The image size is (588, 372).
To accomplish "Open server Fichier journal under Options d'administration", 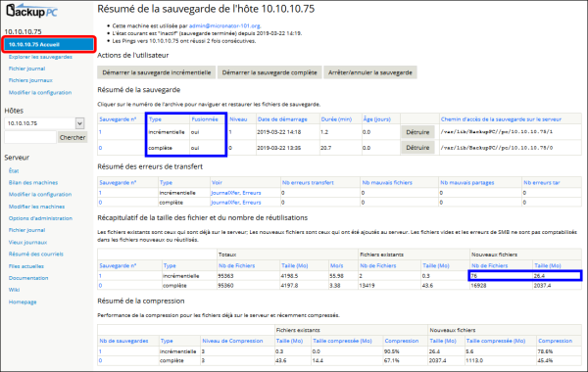I will point(26,230).
